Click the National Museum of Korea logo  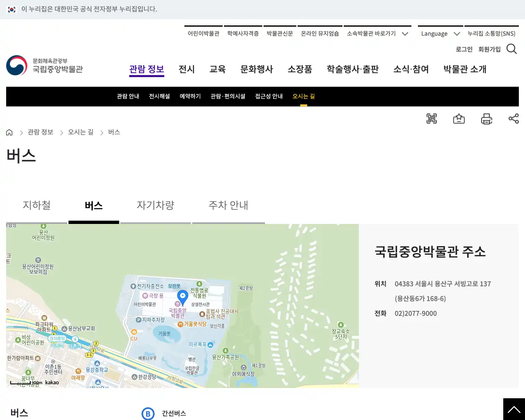(44, 66)
